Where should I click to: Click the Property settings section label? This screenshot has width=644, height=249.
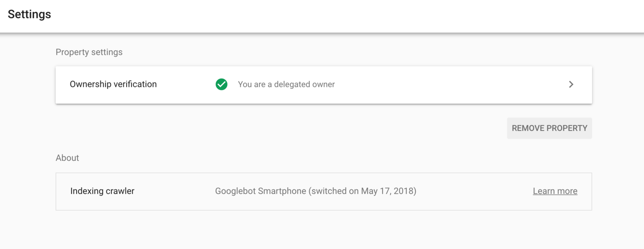(88, 52)
